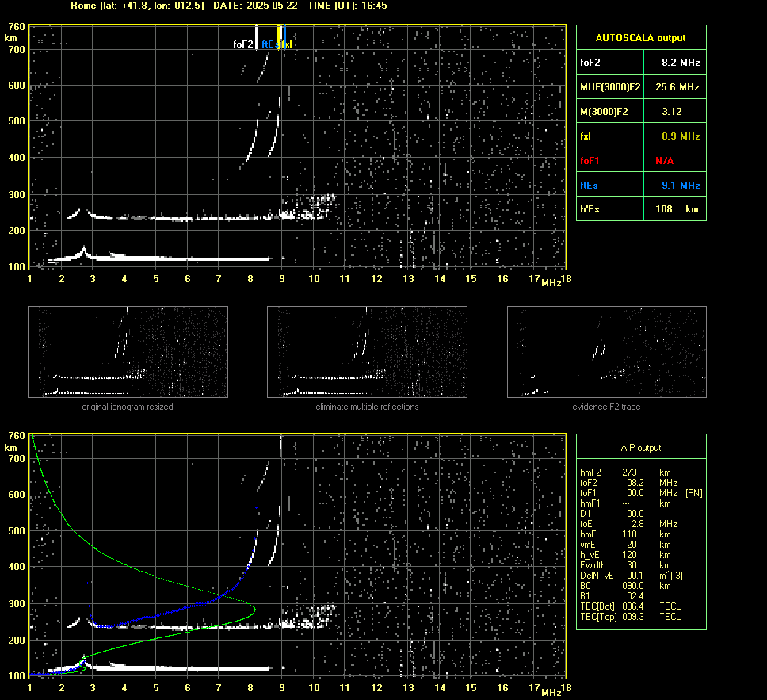Click the B1 value '02.4'
Screen dimensions: 767x700
coord(635,596)
